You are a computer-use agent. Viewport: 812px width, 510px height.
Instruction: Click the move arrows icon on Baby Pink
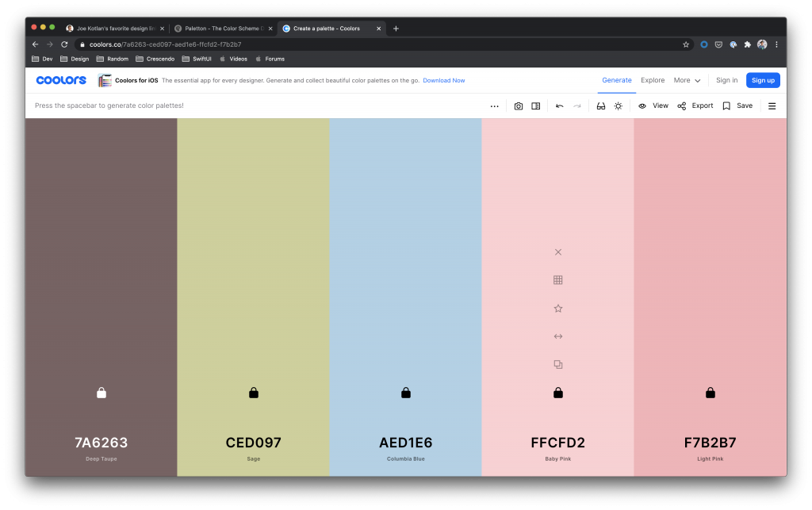pyautogui.click(x=557, y=336)
